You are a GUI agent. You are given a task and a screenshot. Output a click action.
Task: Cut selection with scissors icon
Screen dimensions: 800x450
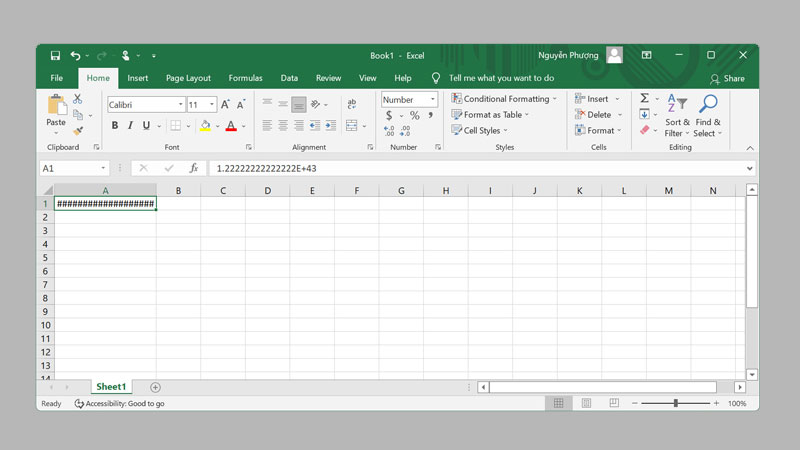(78, 98)
